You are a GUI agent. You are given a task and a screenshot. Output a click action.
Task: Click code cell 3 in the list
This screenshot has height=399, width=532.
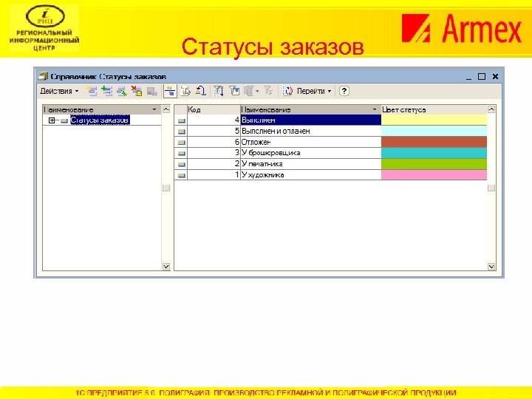click(x=214, y=153)
